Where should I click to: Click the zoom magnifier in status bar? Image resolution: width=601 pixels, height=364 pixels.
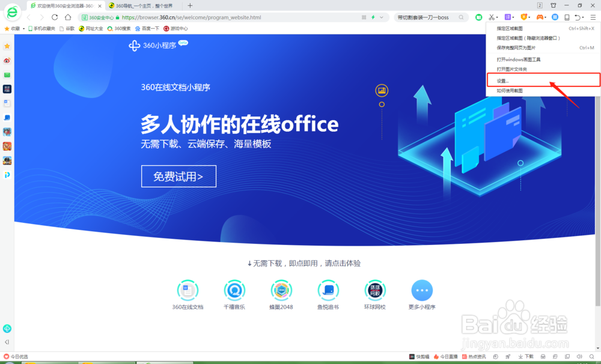click(591, 357)
